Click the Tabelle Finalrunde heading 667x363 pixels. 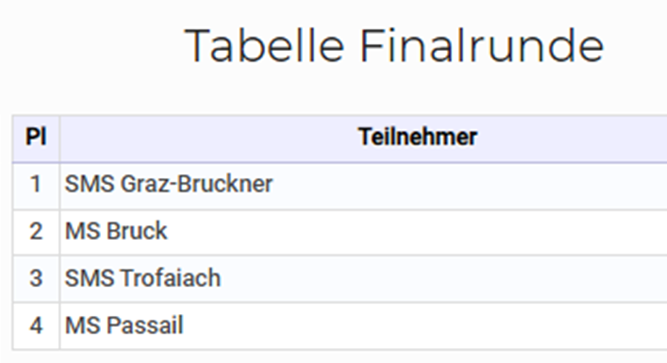tap(394, 46)
